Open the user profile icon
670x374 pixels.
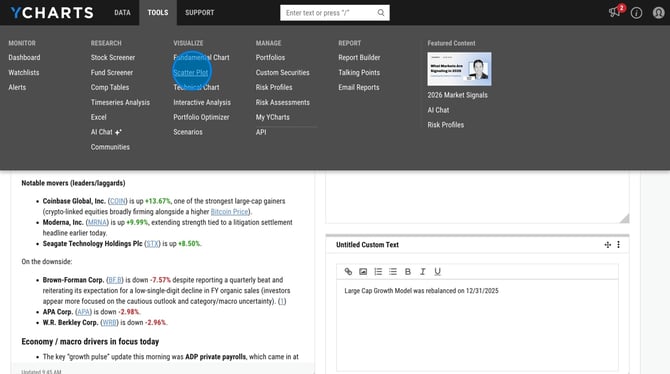coord(658,13)
